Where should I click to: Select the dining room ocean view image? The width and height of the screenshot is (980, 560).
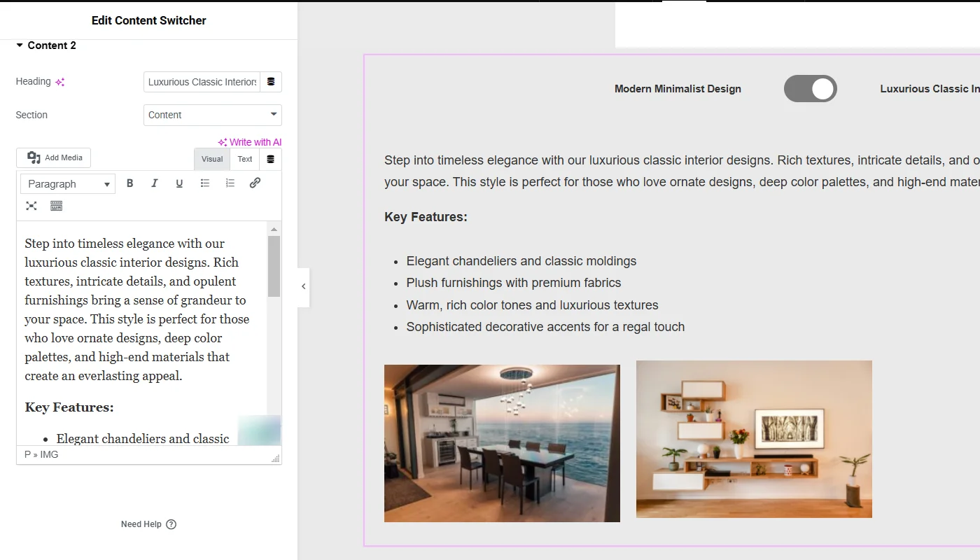502,443
